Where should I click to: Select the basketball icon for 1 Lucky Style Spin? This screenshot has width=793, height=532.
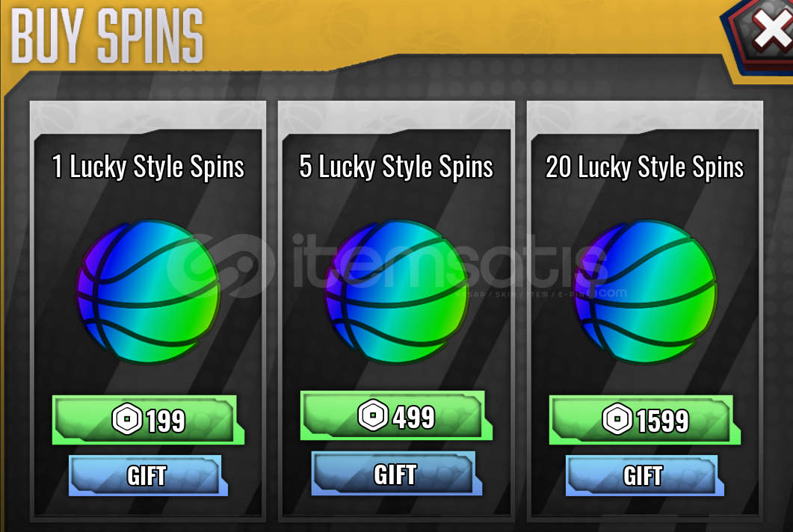point(148,291)
